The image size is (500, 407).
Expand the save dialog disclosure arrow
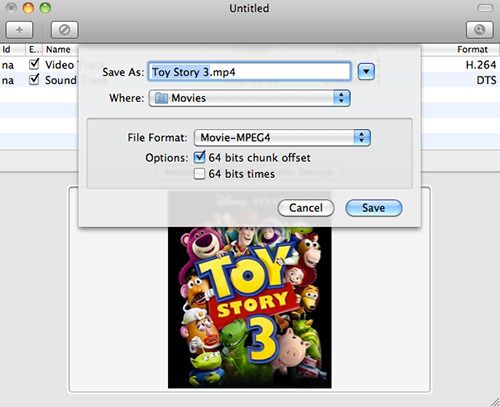point(366,72)
